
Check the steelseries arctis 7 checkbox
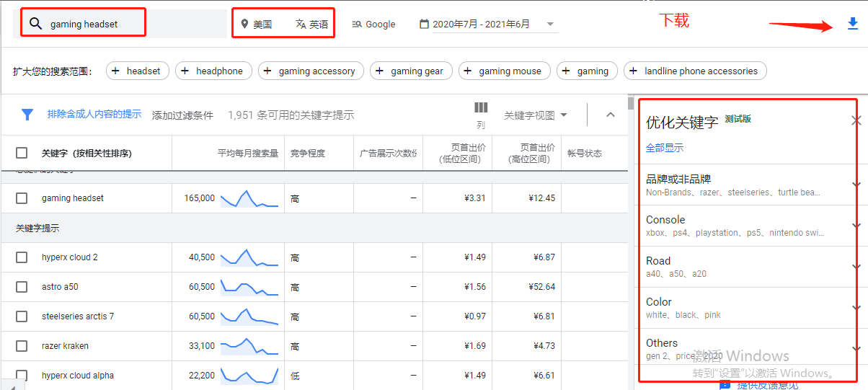(x=22, y=316)
